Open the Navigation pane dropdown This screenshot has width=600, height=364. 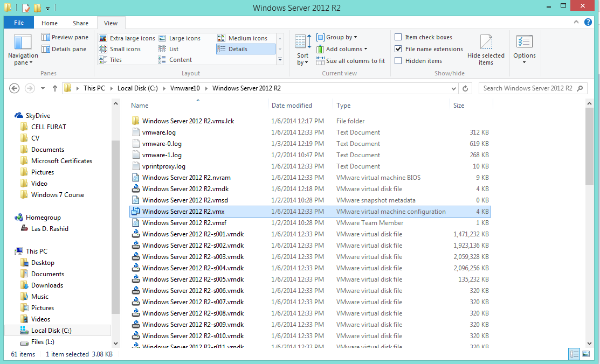pyautogui.click(x=23, y=50)
